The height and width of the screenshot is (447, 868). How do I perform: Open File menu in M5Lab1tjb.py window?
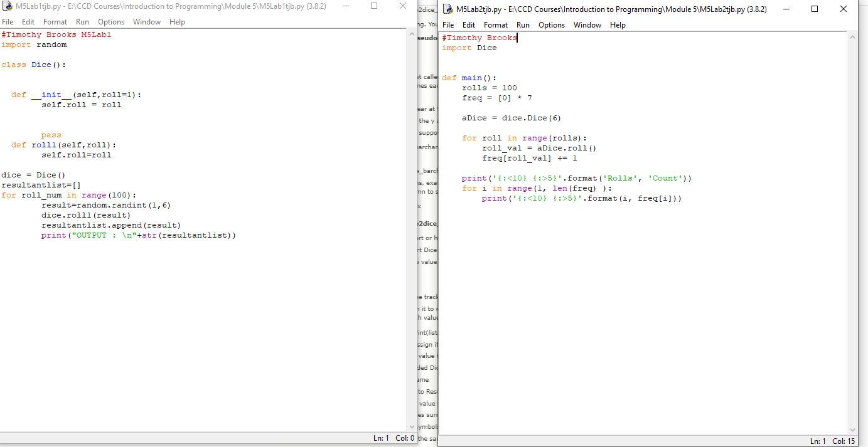click(x=8, y=21)
